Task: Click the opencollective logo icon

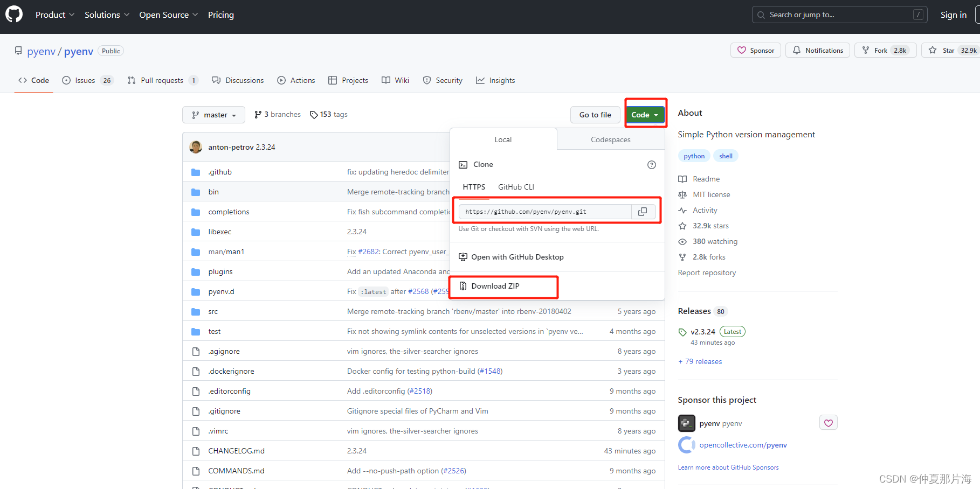Action: (686, 445)
